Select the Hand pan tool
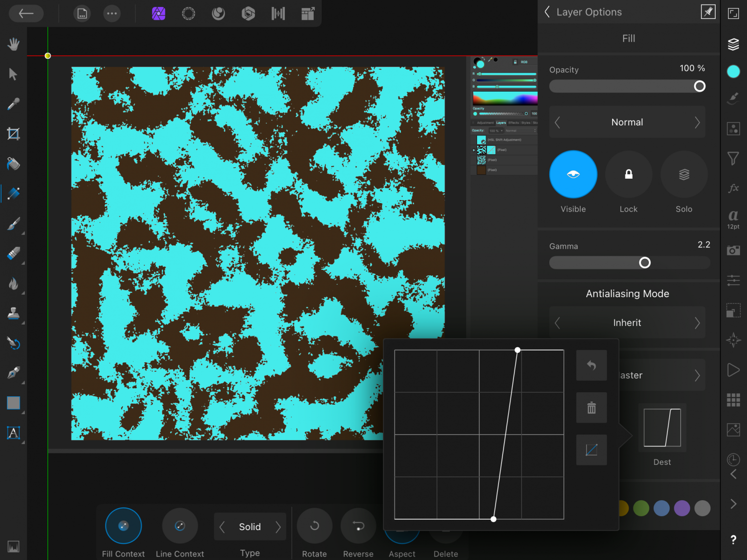 click(13, 44)
